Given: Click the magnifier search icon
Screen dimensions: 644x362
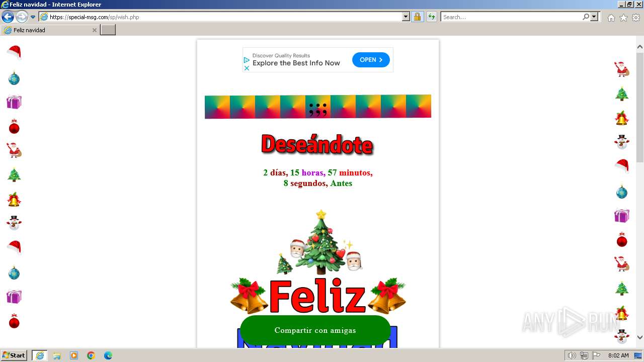Looking at the screenshot, I should (586, 17).
